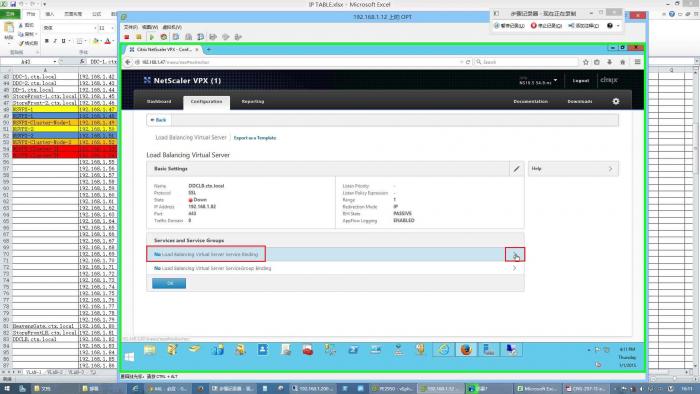Viewport: 700px width, 394px height.
Task: Open the Excel Name Box dropdown arrow
Action: 54,62
